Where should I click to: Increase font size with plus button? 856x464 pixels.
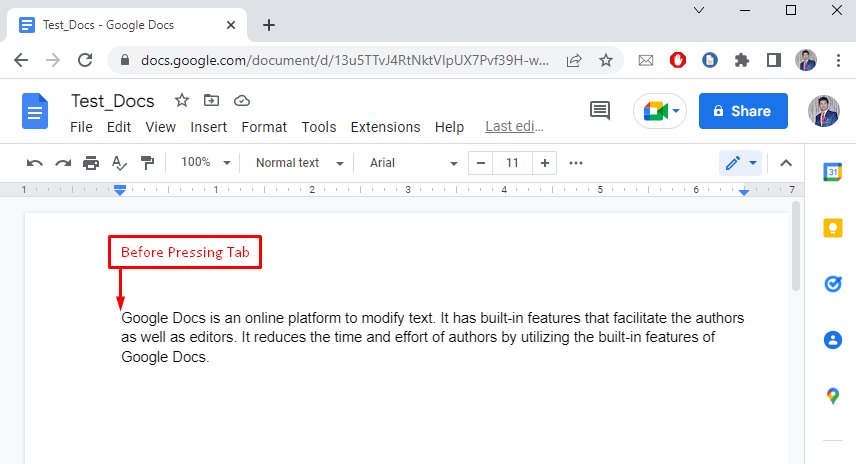544,163
